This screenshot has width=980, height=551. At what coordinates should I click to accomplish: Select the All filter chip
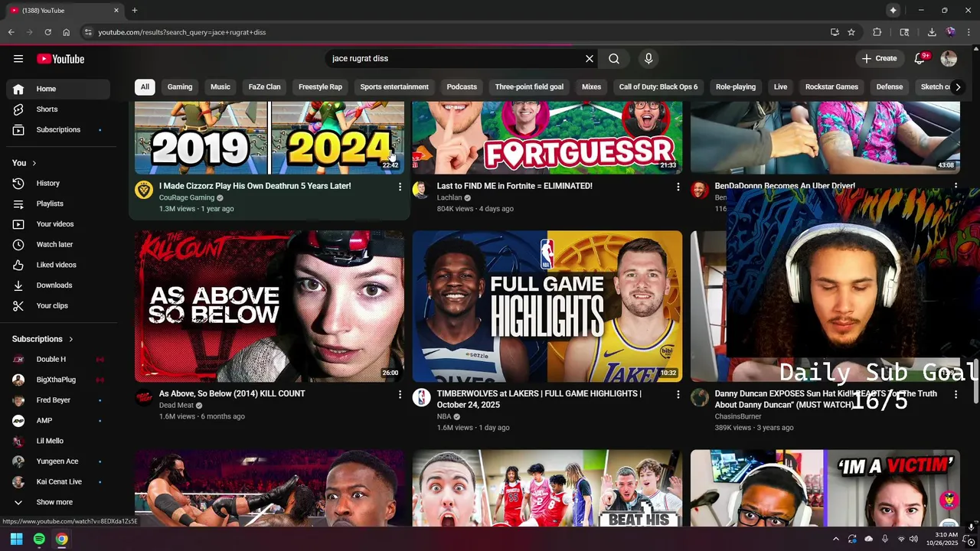(x=145, y=87)
